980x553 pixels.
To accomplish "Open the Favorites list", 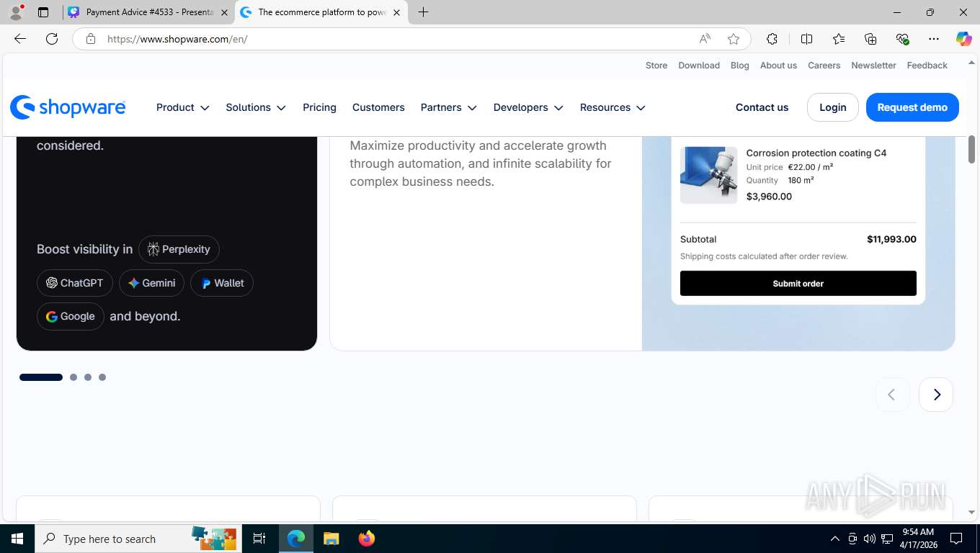I will coord(839,39).
